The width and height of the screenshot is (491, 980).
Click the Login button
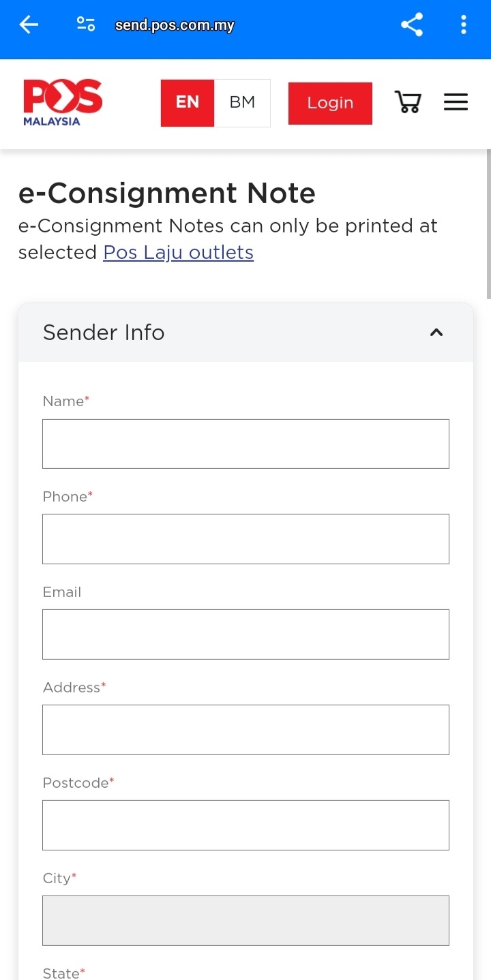[330, 104]
